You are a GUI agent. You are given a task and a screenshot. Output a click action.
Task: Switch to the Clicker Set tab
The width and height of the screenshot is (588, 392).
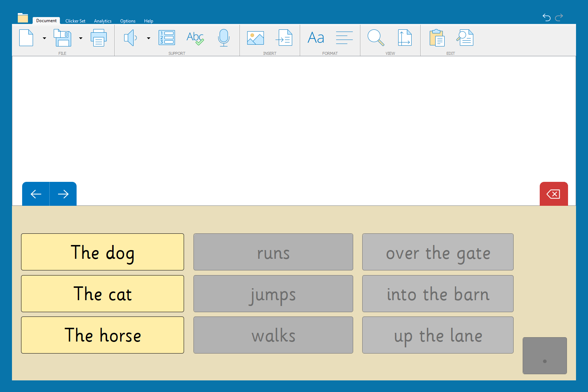[75, 21]
